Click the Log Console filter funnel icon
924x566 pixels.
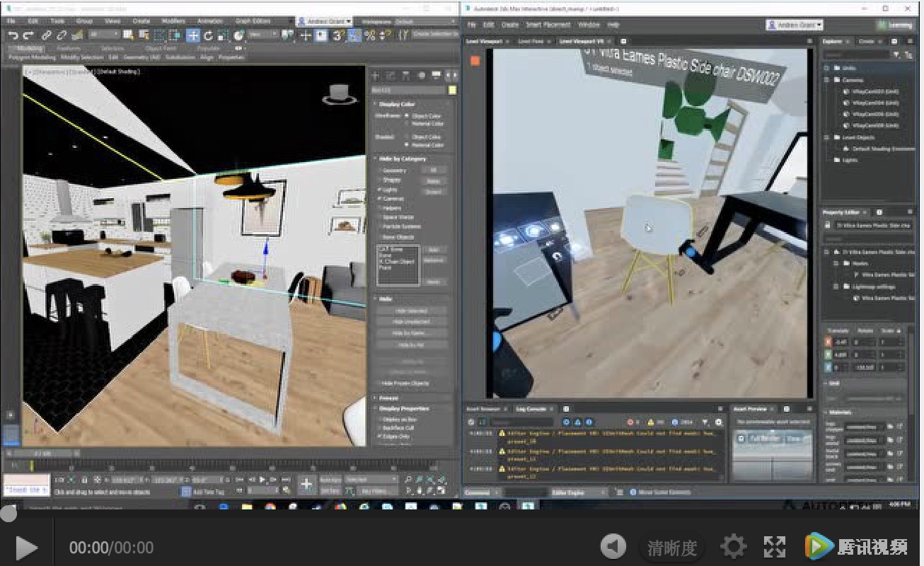705,422
